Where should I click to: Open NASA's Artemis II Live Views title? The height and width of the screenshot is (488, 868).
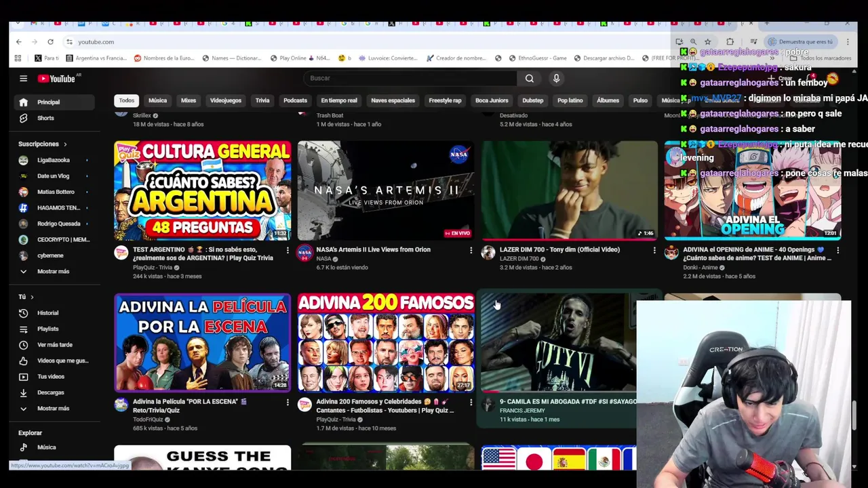[x=374, y=249]
